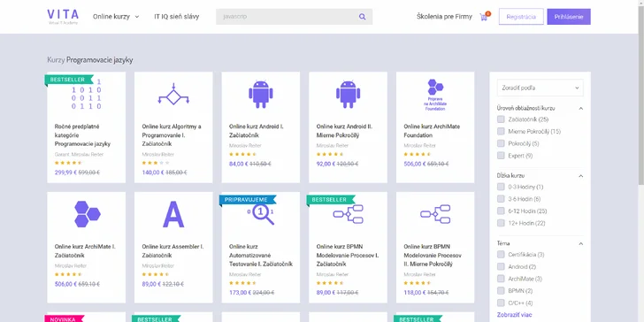Click hexagon icon of ArchiMate Foundation course
644x322 pixels.
[435, 95]
